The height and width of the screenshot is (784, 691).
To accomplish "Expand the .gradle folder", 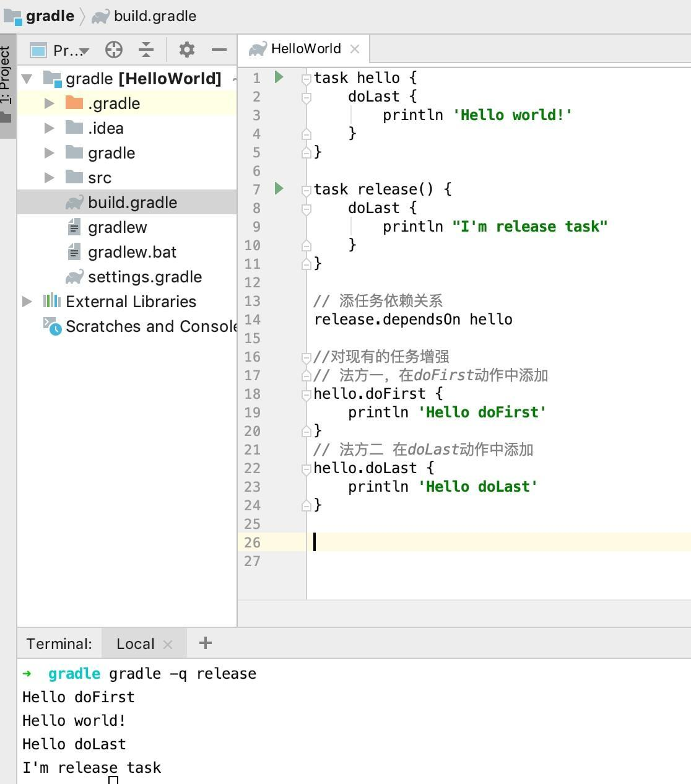I will pyautogui.click(x=50, y=103).
